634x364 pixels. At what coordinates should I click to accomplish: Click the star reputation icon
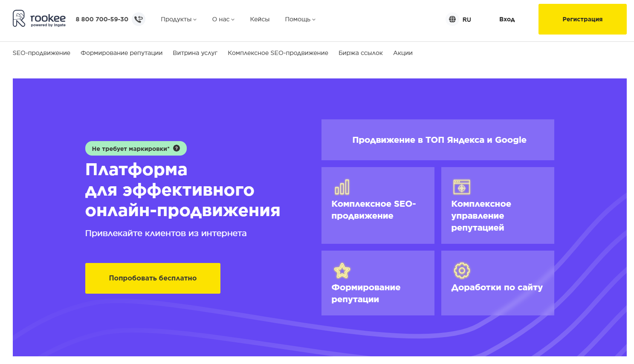click(342, 270)
